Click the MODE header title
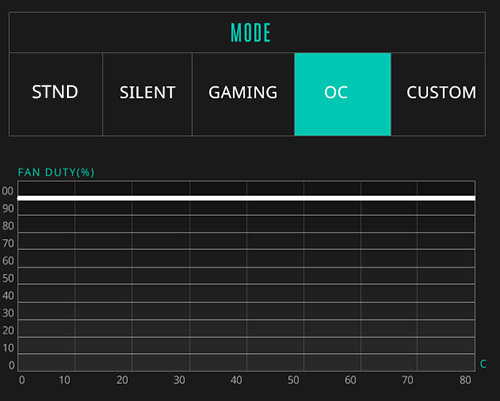 (x=251, y=33)
